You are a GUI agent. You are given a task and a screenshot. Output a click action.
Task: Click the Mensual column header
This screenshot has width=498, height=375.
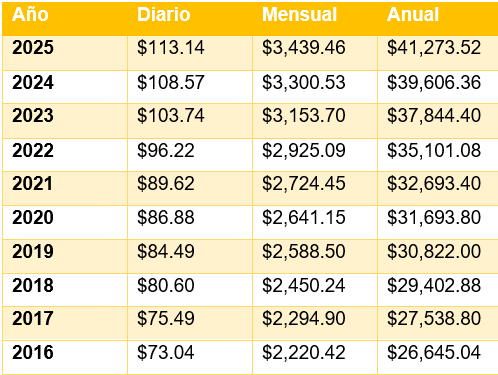coord(299,15)
